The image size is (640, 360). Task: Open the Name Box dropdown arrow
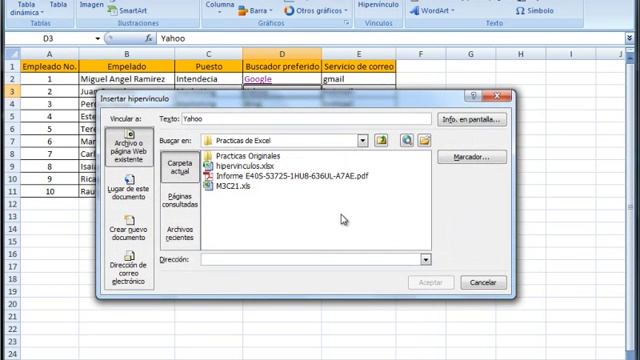click(x=98, y=38)
